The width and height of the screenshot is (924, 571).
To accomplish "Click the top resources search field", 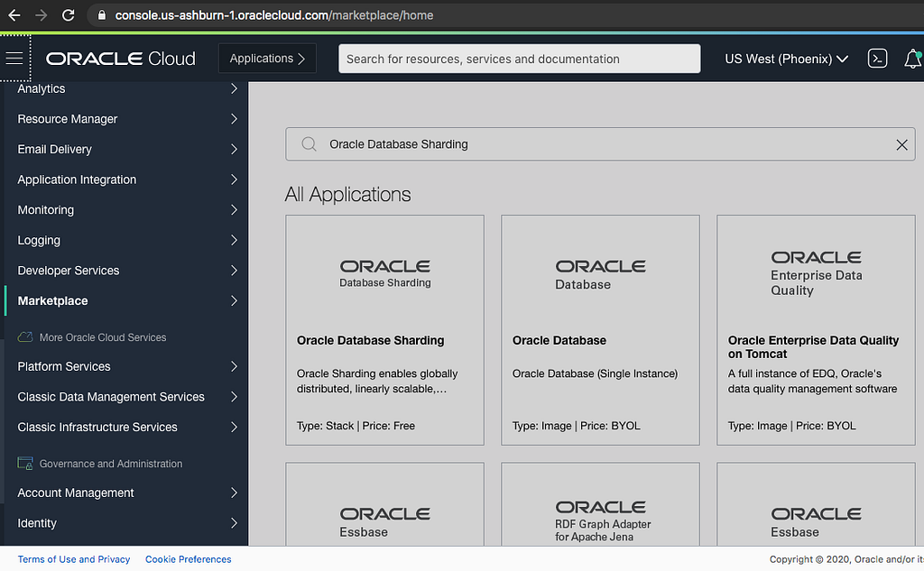I will point(519,59).
